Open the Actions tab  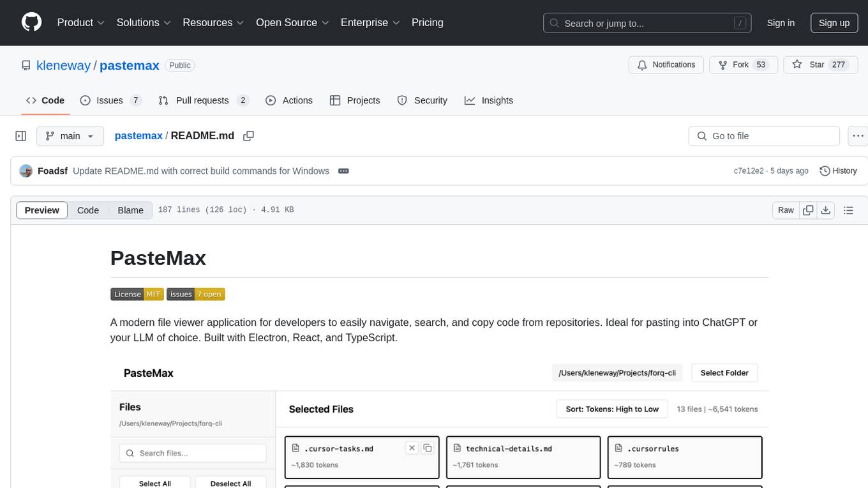coord(289,100)
